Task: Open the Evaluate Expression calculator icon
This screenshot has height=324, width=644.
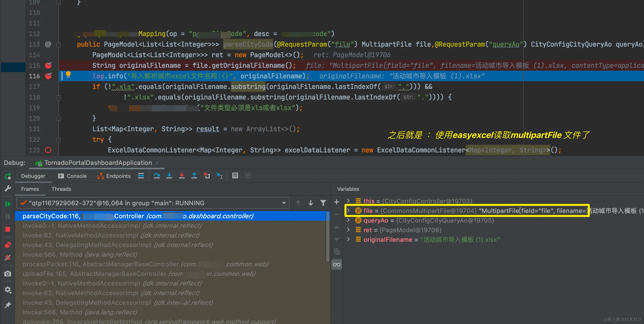Action: point(235,176)
